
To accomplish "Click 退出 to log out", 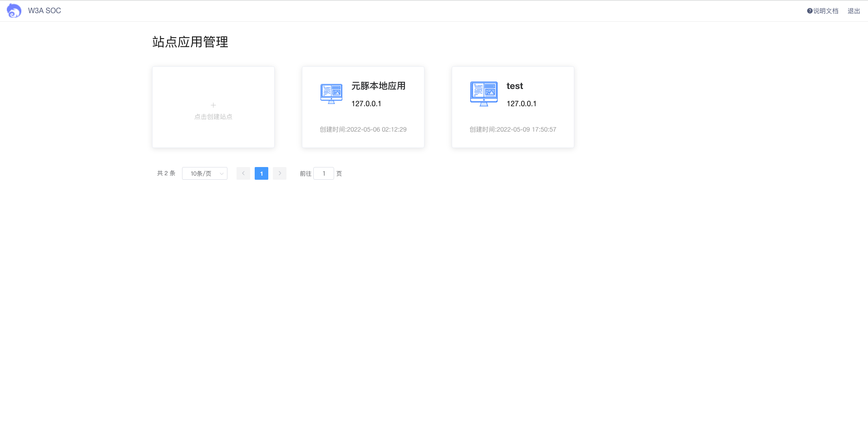I will tap(853, 10).
